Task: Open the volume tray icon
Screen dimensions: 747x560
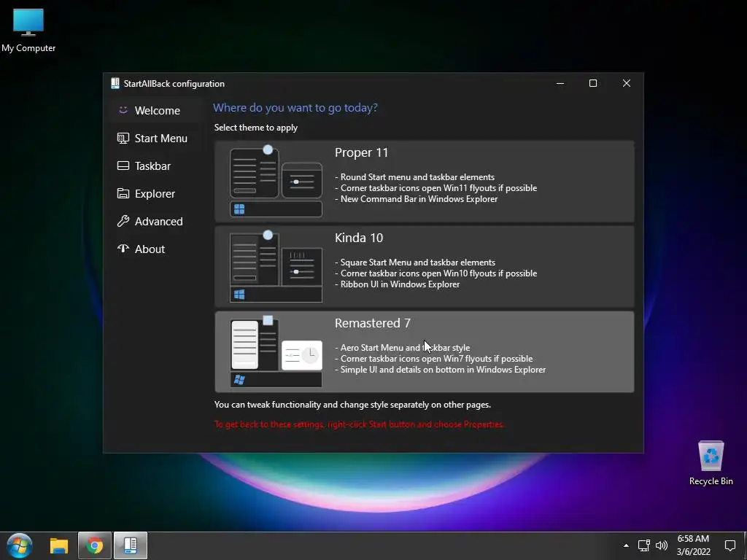Action: pyautogui.click(x=661, y=545)
